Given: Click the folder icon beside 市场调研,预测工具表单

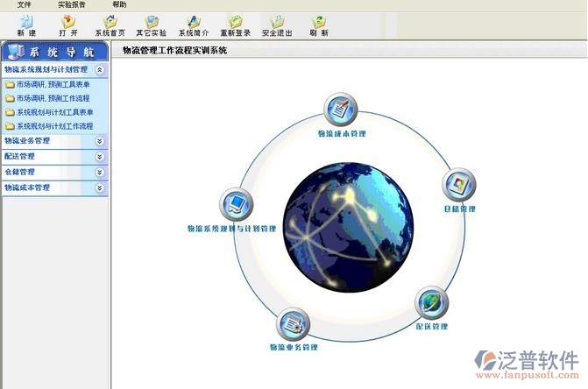Looking at the screenshot, I should point(10,85).
